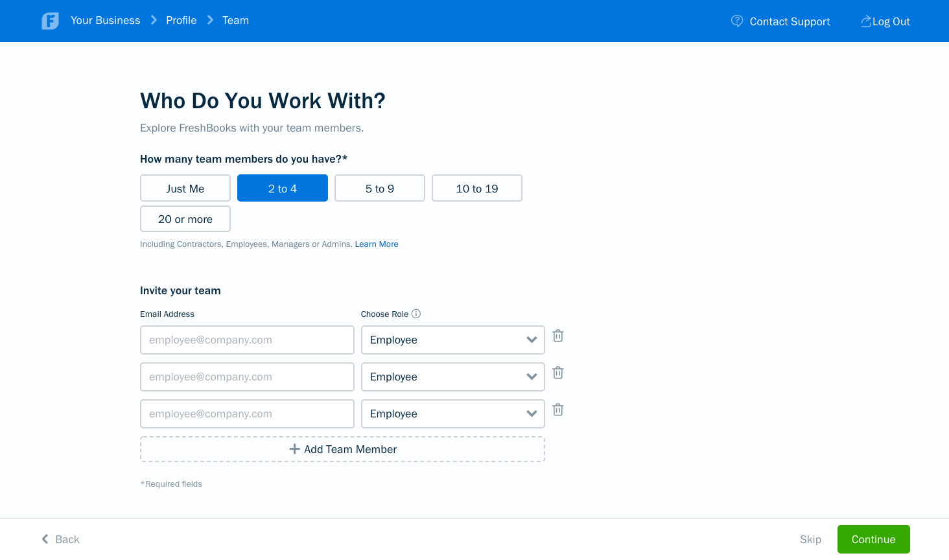This screenshot has width=949, height=560.
Task: Open the first row role dropdown
Action: point(452,340)
